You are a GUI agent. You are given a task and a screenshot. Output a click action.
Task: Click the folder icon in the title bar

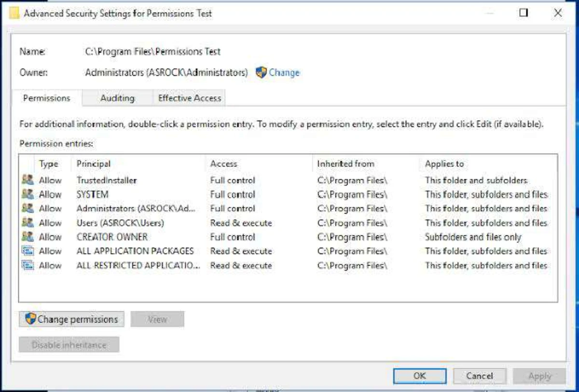[14, 14]
